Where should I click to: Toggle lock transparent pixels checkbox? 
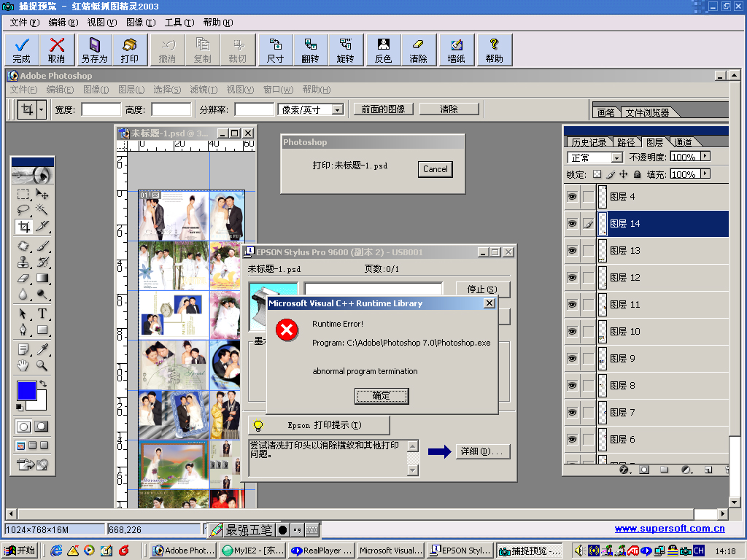click(x=597, y=174)
